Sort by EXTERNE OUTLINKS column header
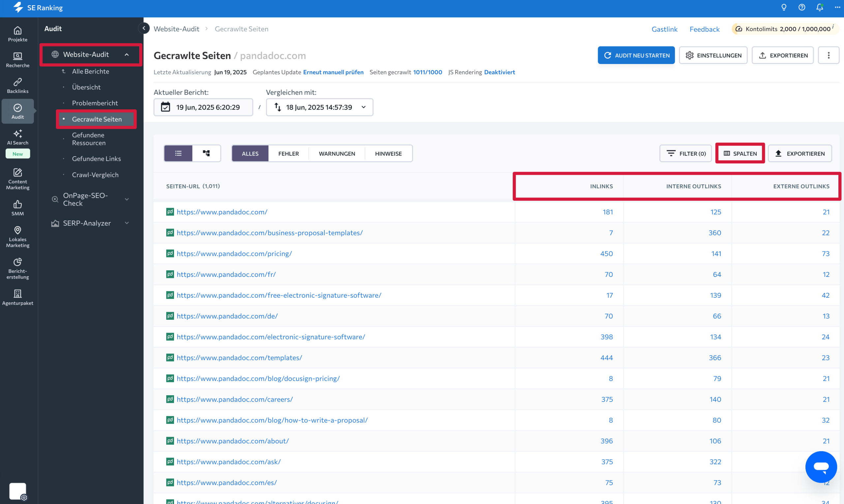This screenshot has width=844, height=504. (x=801, y=186)
